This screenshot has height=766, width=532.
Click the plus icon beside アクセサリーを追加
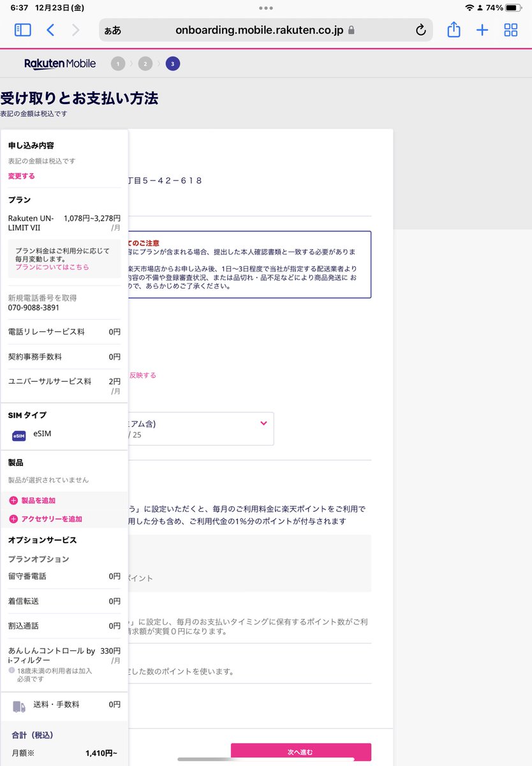click(x=13, y=519)
